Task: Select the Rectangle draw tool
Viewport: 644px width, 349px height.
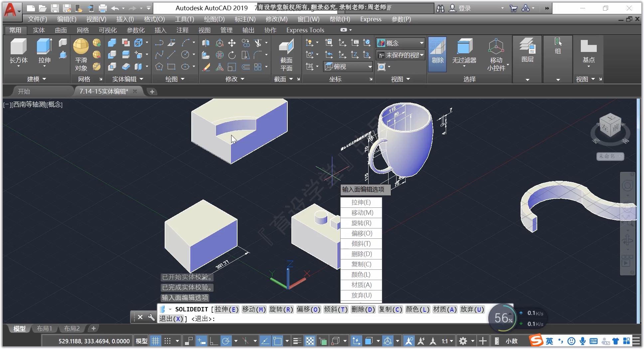Action: click(x=171, y=67)
